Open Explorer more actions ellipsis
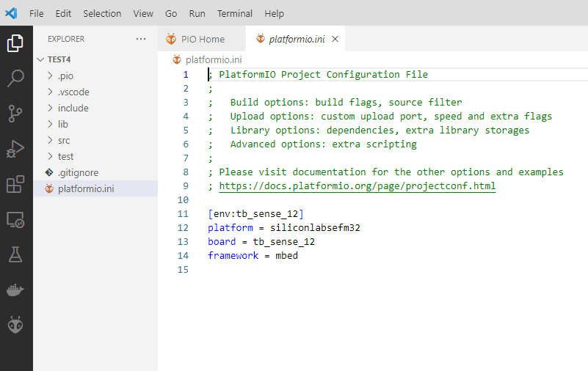This screenshot has height=371, width=588. coord(141,39)
